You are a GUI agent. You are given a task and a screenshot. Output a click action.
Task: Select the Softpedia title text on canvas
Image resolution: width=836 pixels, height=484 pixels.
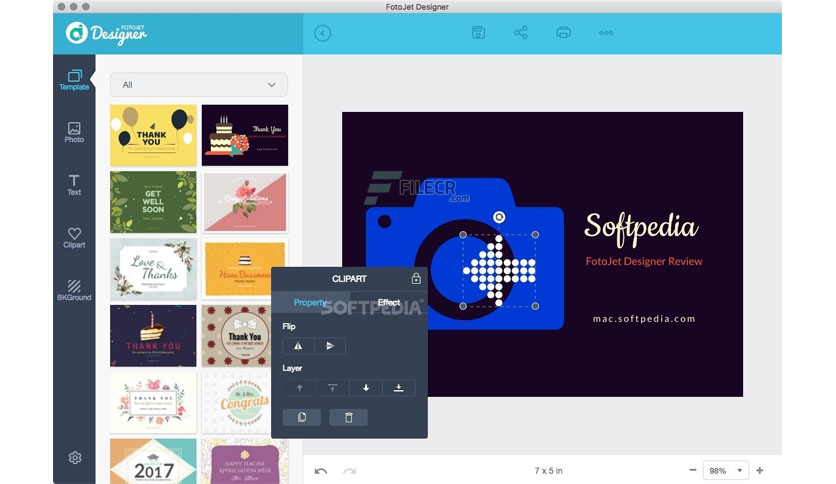pos(641,227)
